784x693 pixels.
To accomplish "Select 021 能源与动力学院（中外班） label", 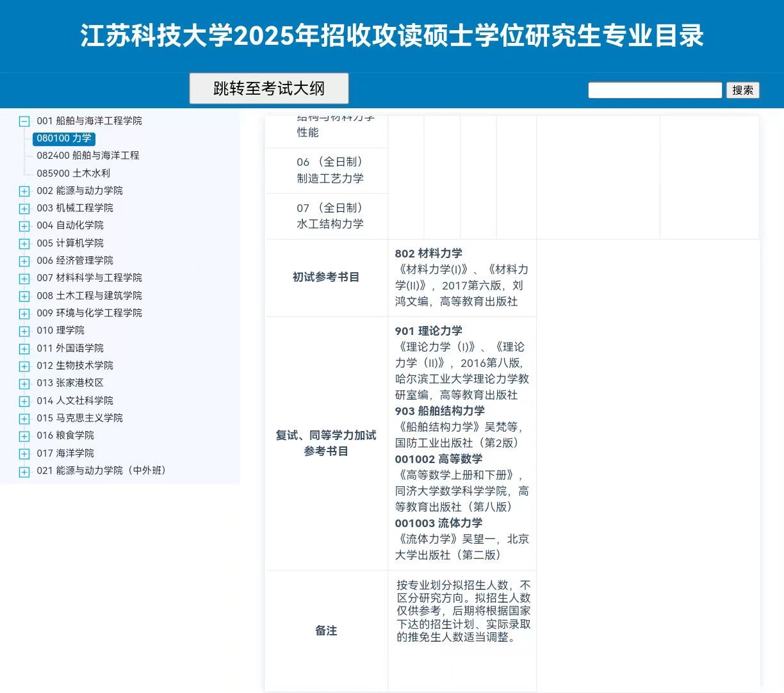I will [x=103, y=470].
